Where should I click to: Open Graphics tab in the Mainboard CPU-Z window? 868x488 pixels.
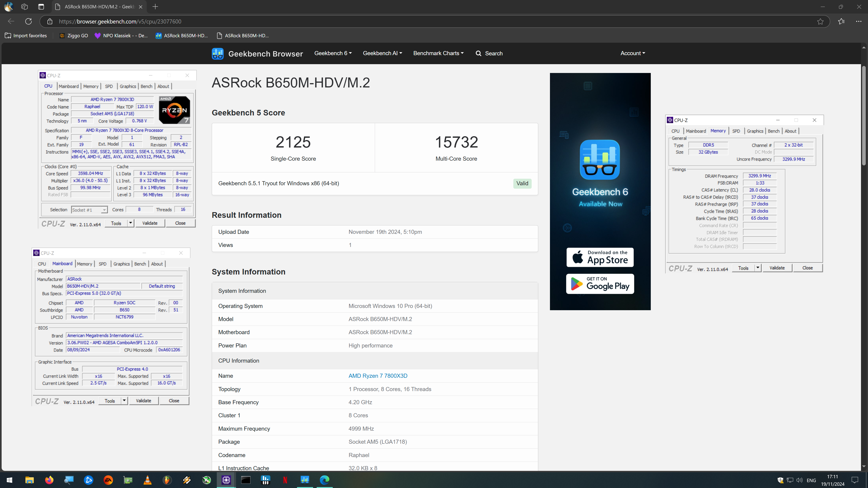pyautogui.click(x=121, y=264)
